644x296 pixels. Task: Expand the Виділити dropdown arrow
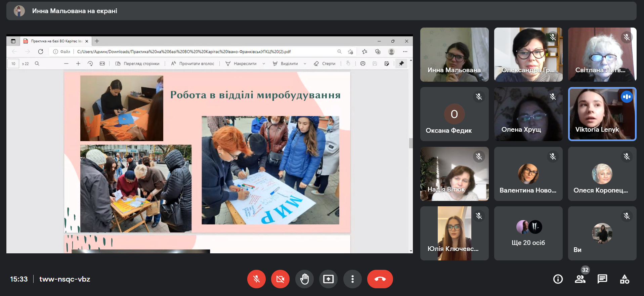coord(305,64)
